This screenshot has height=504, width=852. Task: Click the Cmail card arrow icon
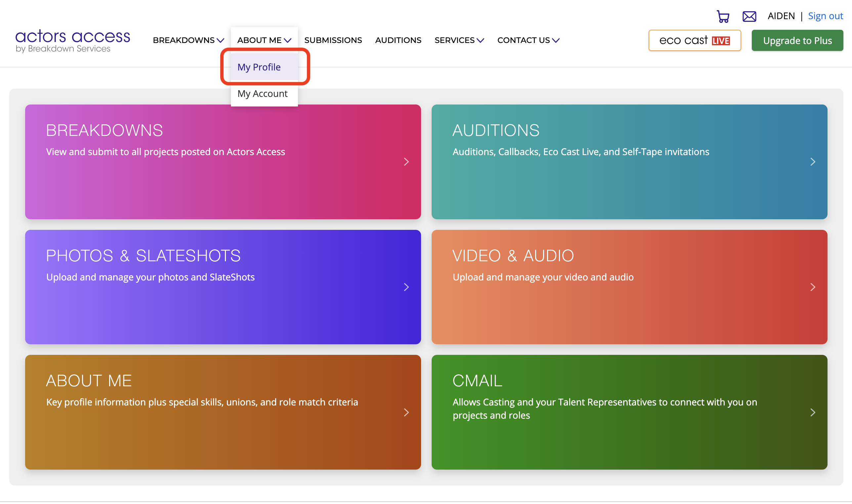tap(812, 412)
